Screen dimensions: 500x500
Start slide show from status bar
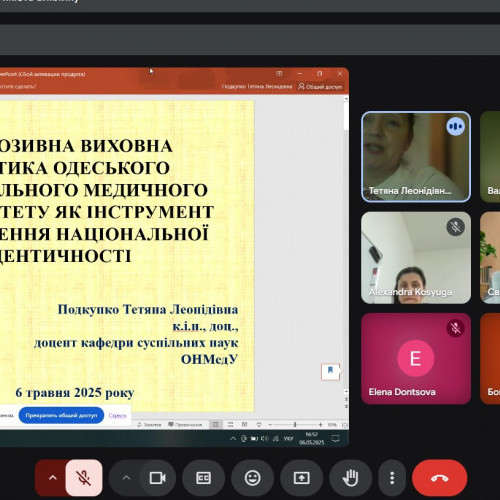259,425
